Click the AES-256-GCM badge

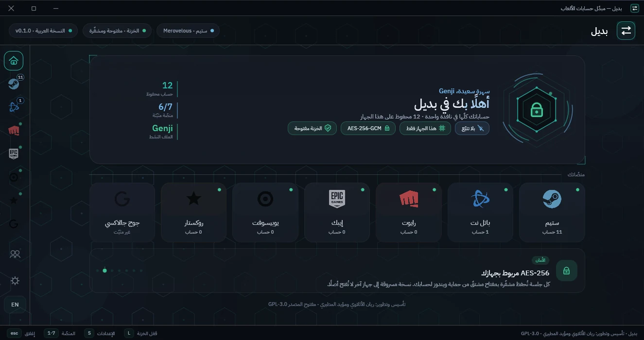coord(368,128)
